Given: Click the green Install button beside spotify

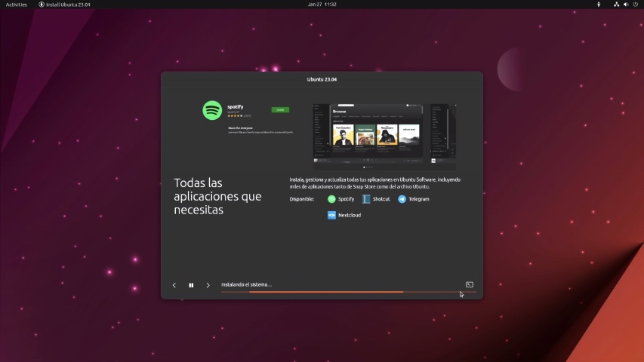Looking at the screenshot, I should tap(280, 109).
